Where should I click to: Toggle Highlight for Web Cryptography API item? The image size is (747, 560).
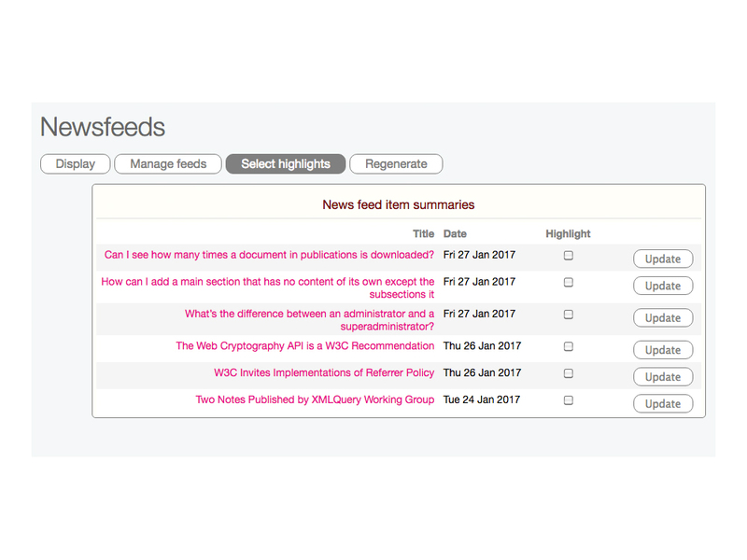(569, 346)
